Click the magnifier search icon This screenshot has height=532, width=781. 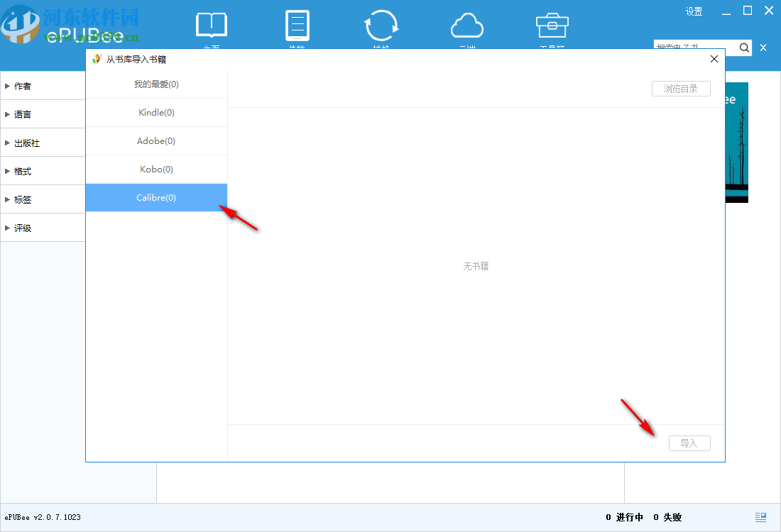pos(744,48)
